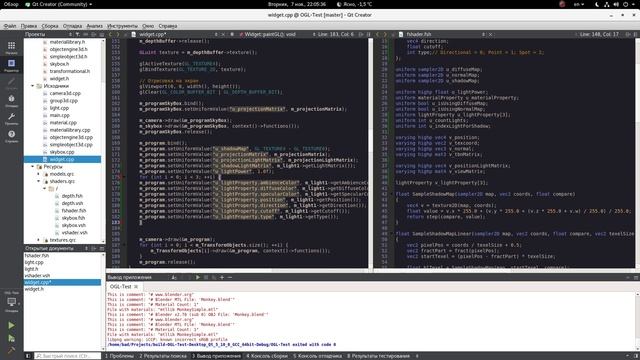Screen dimensions: 640x360
Task: Click Line 183, Col 6 indicator
Action: (x=336, y=34)
